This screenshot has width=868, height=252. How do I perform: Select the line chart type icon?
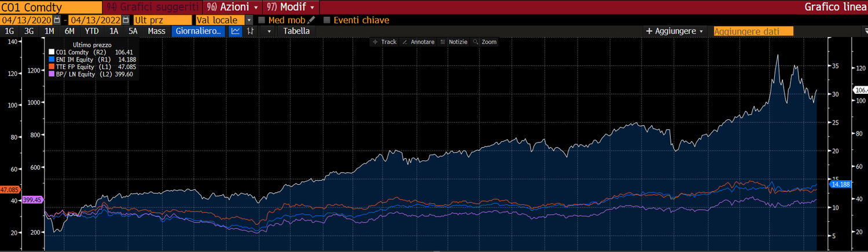click(x=236, y=31)
